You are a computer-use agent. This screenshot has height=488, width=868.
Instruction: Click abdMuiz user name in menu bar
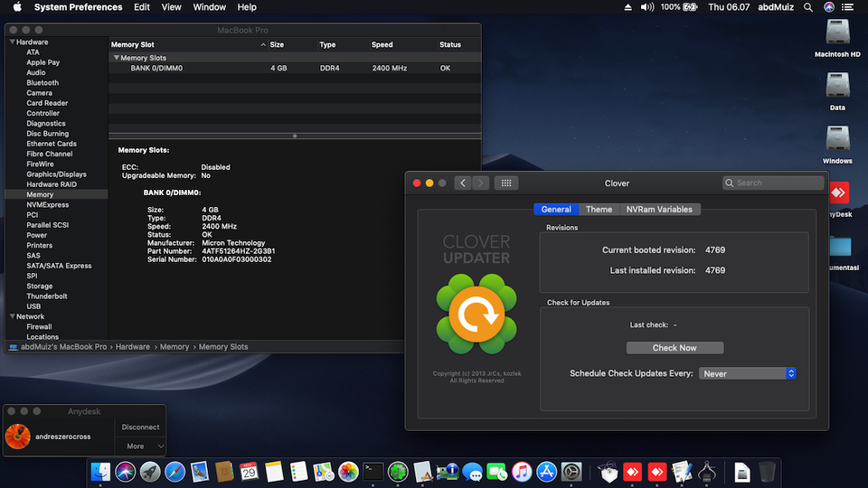(x=776, y=7)
